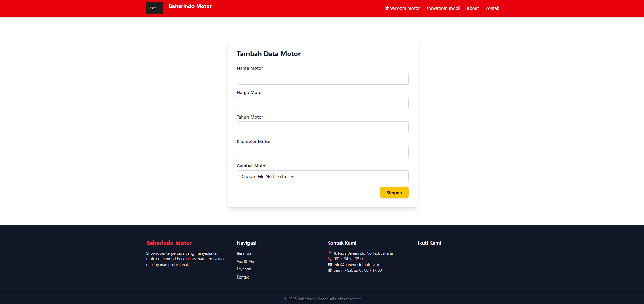
Task: Click the phone icon beside 0812-3456-7890
Action: (330, 259)
